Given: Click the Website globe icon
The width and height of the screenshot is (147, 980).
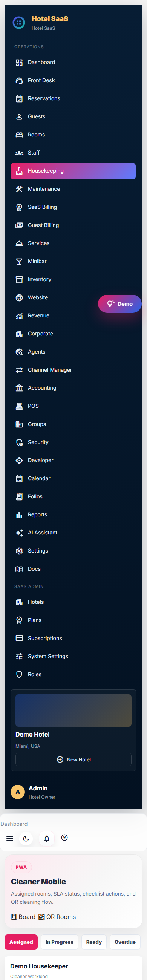Looking at the screenshot, I should pos(19,297).
